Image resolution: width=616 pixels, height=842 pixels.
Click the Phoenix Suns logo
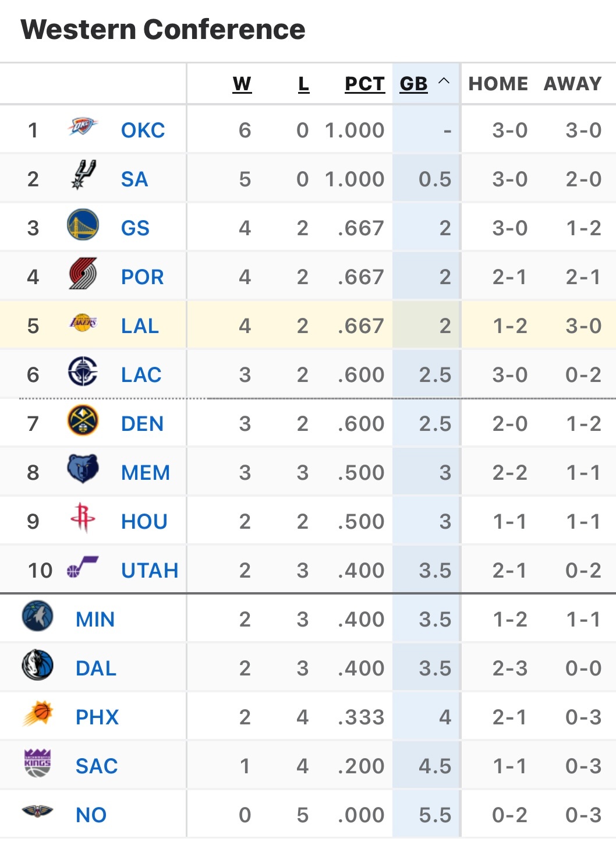point(38,714)
